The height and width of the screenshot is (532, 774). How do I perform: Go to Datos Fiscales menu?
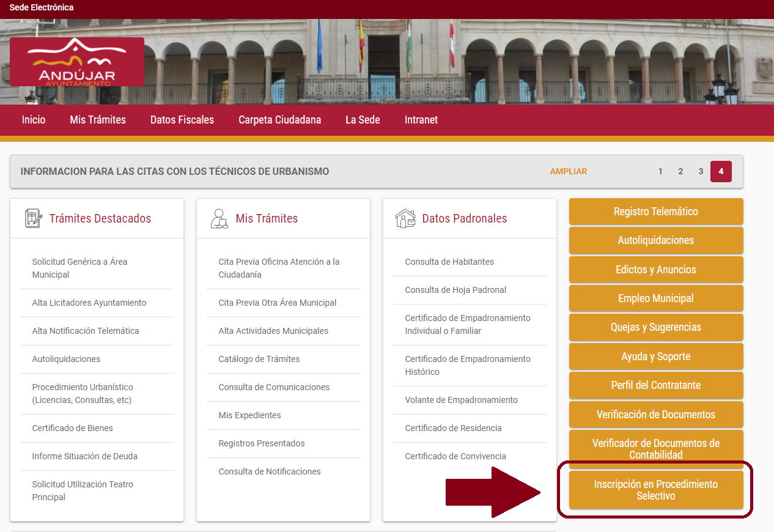point(182,120)
